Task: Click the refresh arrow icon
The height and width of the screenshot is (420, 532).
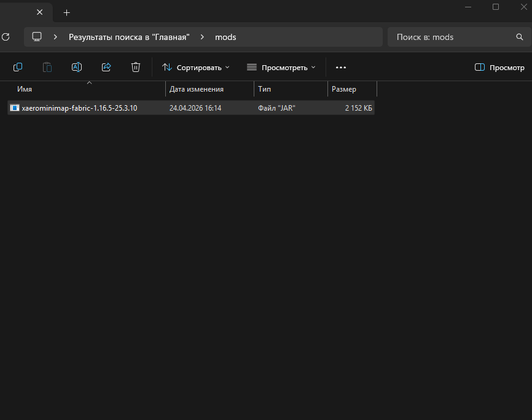Action: pyautogui.click(x=6, y=37)
